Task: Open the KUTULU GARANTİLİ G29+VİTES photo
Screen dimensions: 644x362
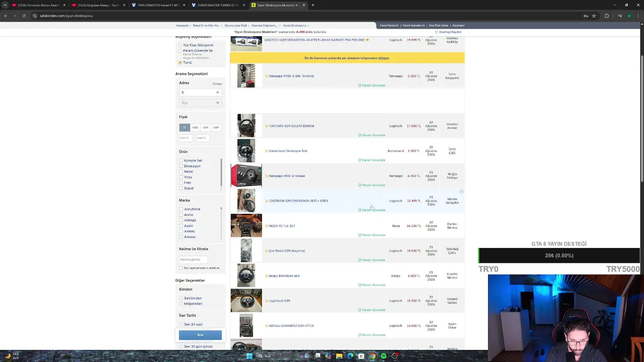Action: pyautogui.click(x=246, y=325)
